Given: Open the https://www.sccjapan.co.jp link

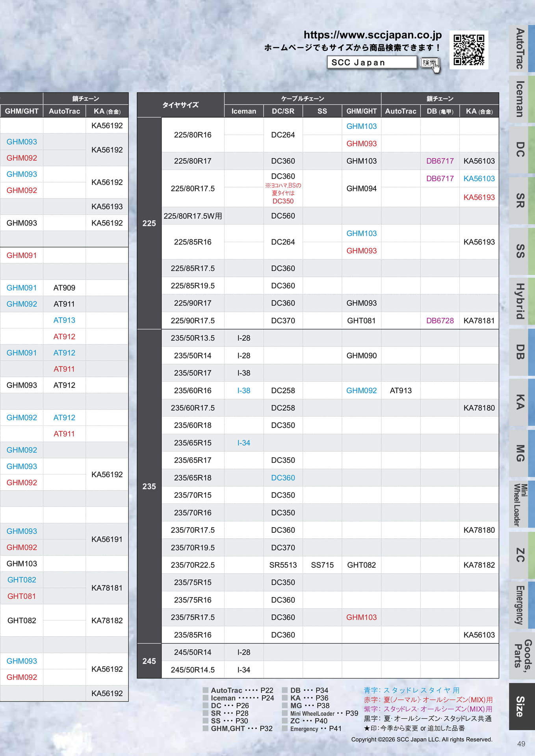Looking at the screenshot, I should click(x=372, y=35).
